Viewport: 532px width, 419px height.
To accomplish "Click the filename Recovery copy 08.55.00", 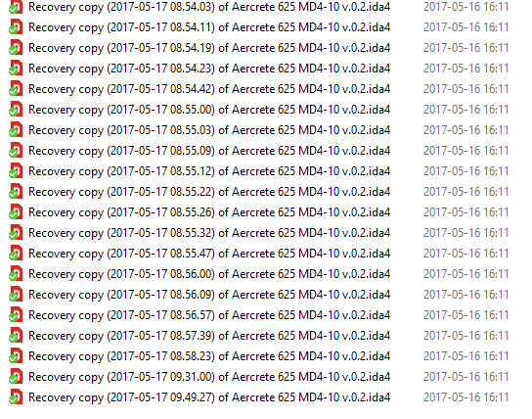I will 209,110.
